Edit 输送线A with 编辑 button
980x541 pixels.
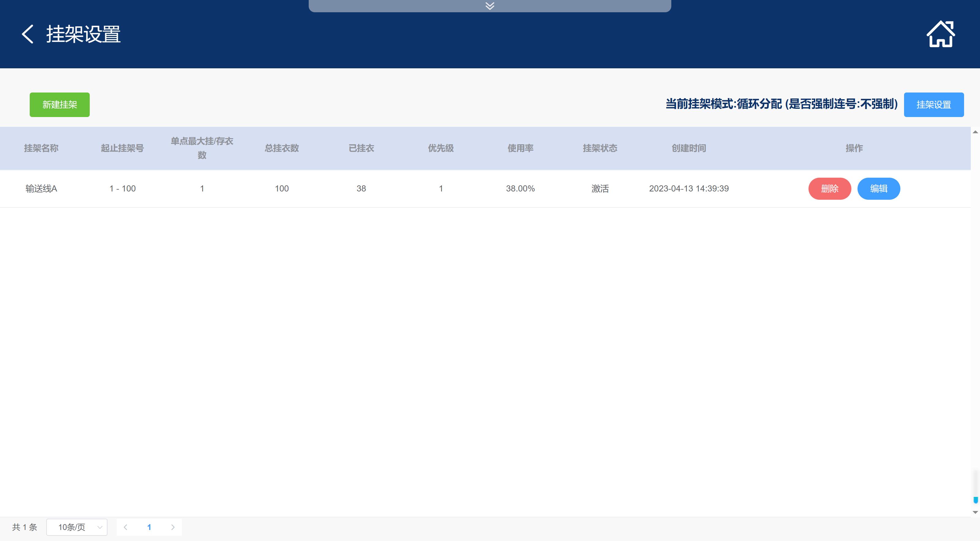pos(878,189)
